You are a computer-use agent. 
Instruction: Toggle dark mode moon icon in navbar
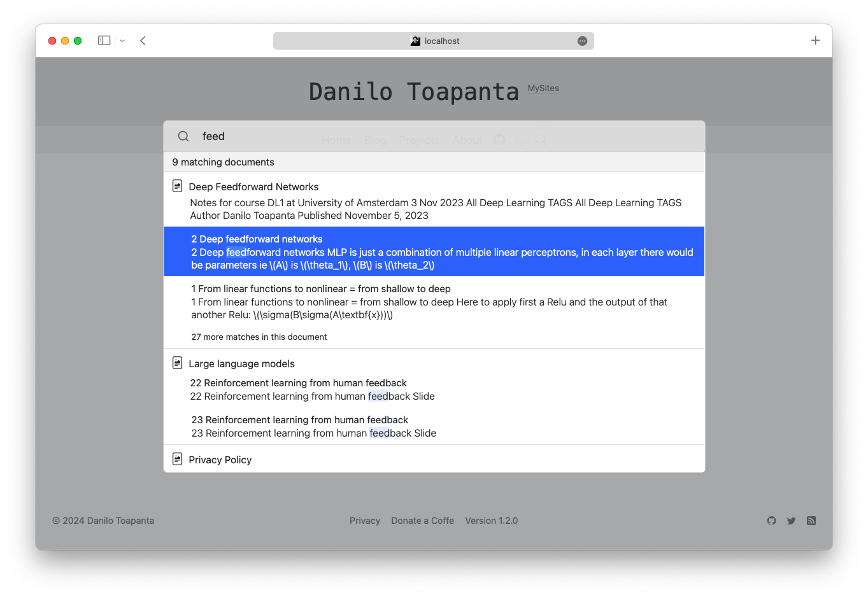click(520, 140)
